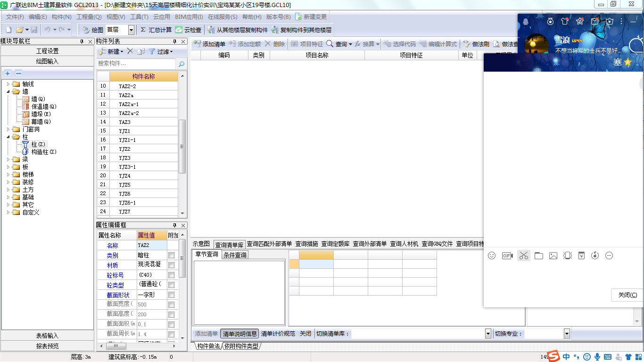The width and height of the screenshot is (644, 362).
Task: Click the copy component icon beside delete
Action: tap(141, 51)
